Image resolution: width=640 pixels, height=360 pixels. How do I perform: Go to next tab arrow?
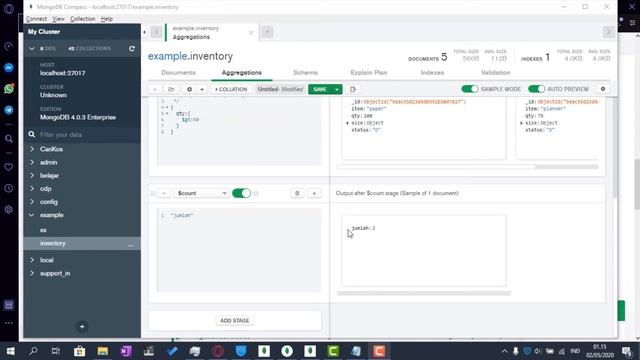point(608,32)
